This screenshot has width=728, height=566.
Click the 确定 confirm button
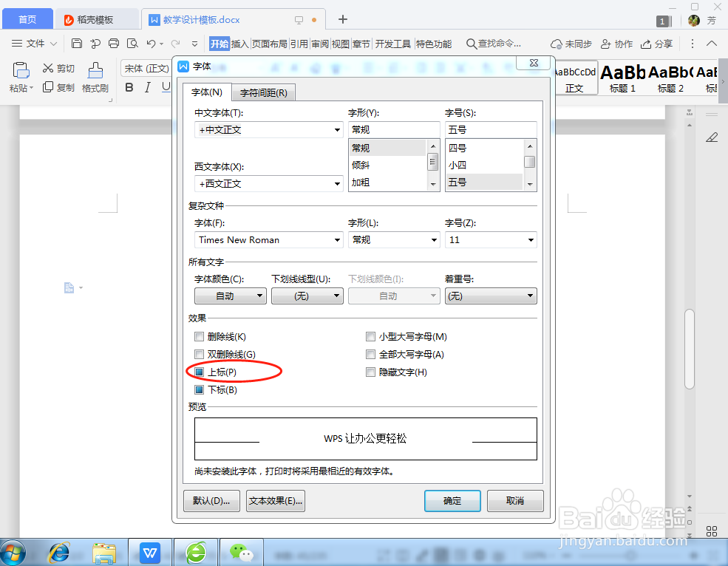pyautogui.click(x=452, y=501)
